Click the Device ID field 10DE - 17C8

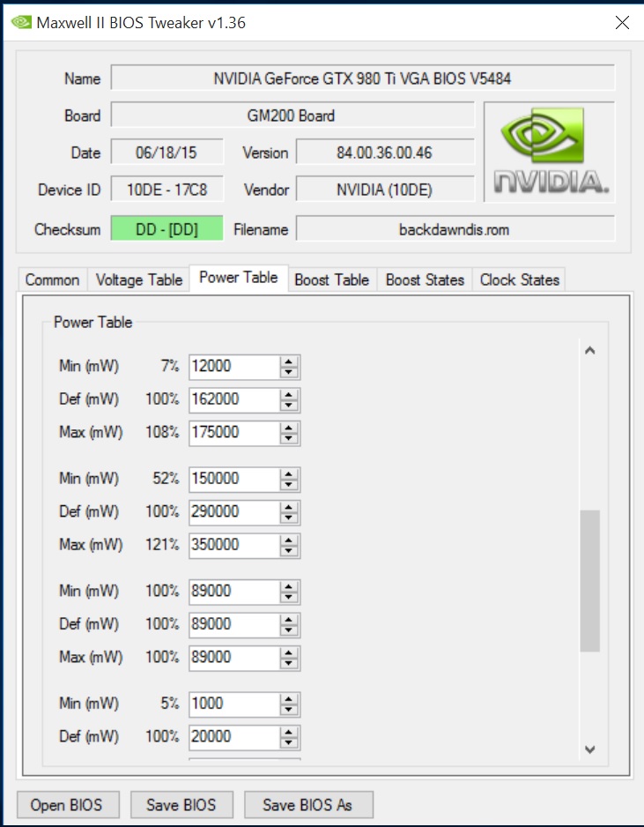pos(167,190)
